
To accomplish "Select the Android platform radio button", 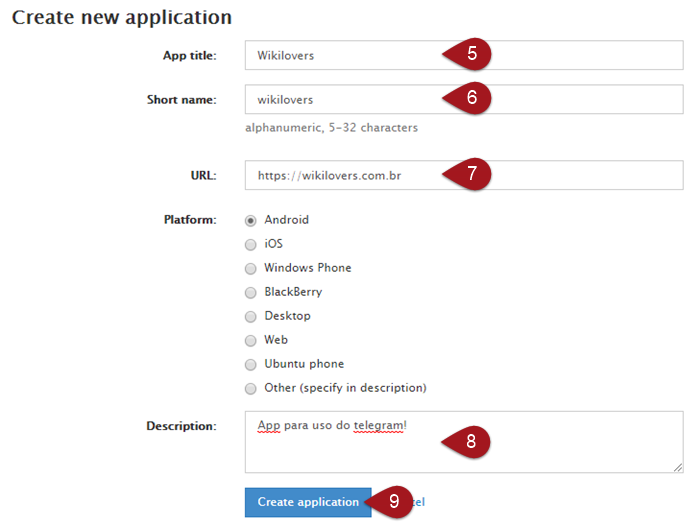I will point(251,220).
